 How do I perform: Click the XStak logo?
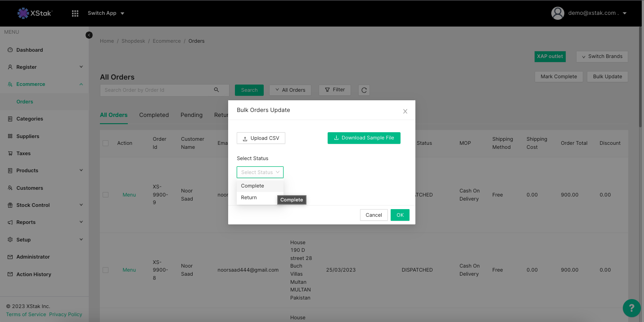click(x=35, y=13)
